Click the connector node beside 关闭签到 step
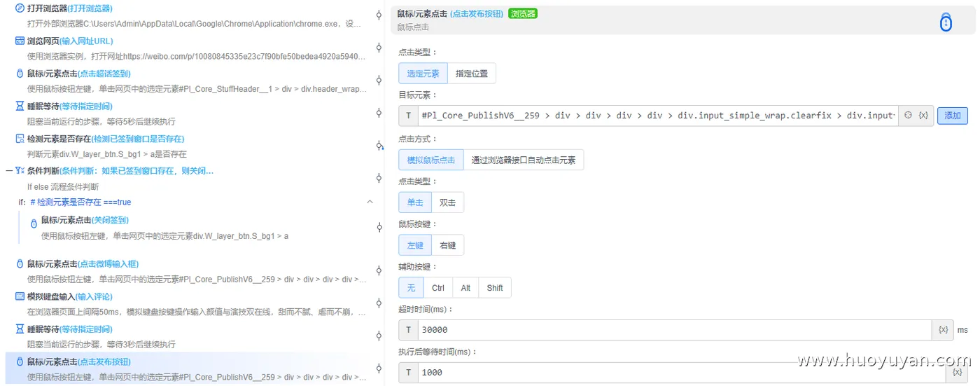 (x=379, y=227)
